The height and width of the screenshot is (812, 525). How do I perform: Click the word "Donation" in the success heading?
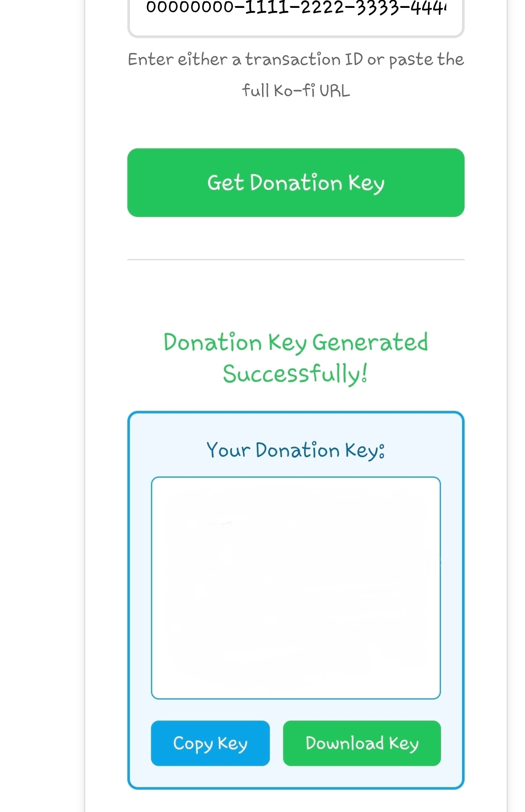point(213,342)
